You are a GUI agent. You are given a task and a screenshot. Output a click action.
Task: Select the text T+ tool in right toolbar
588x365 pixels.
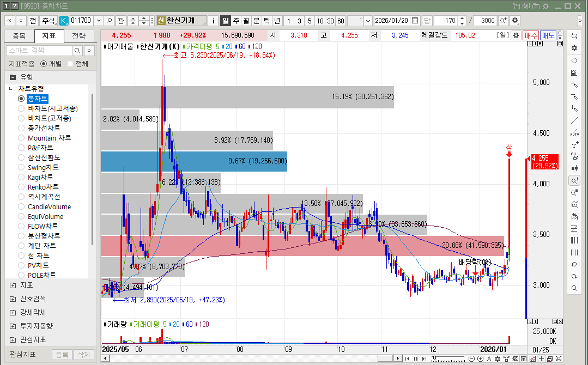coord(574,145)
